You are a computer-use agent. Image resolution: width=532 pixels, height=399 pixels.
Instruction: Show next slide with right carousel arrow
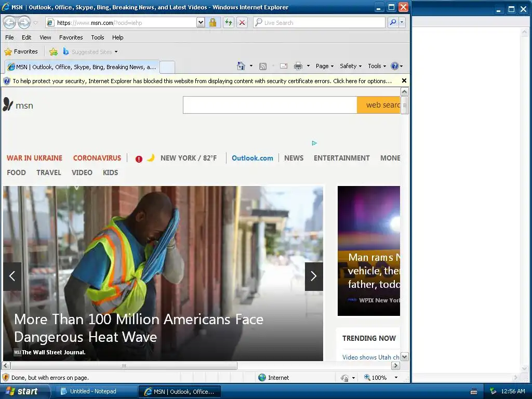click(x=314, y=276)
